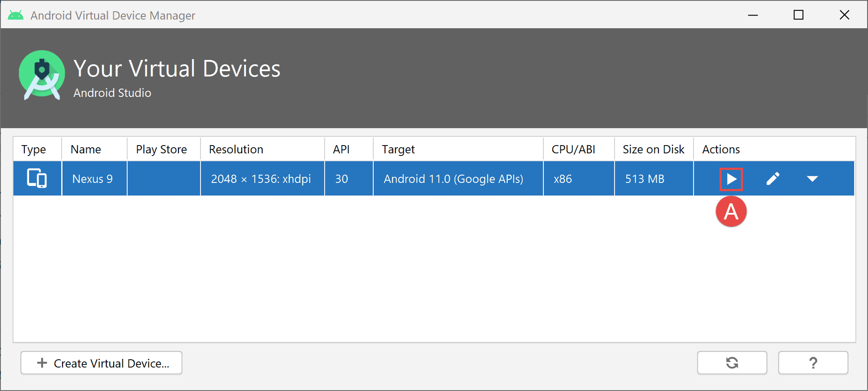Select the Nexus 9 name cell

tap(95, 179)
